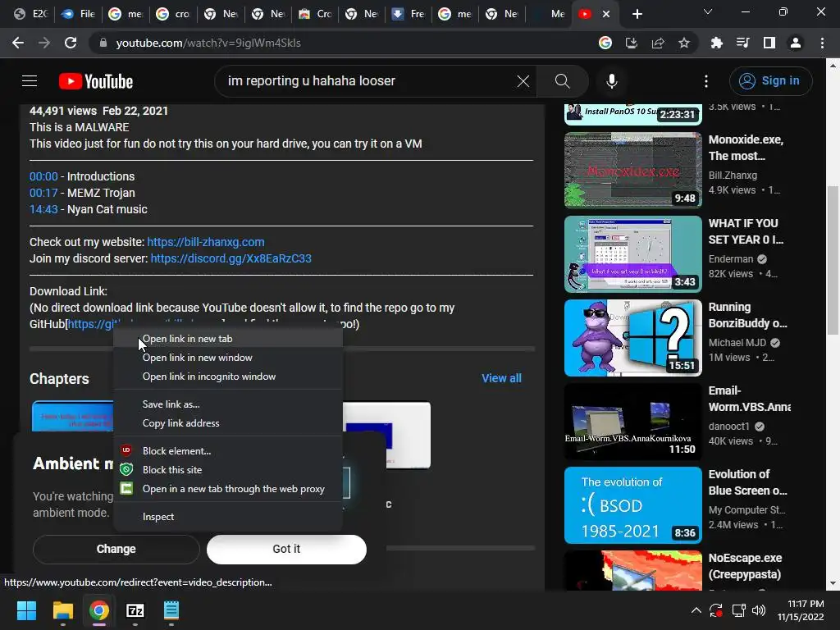Open media control icon in toolbar
Screen dimensions: 840x630
(742, 43)
